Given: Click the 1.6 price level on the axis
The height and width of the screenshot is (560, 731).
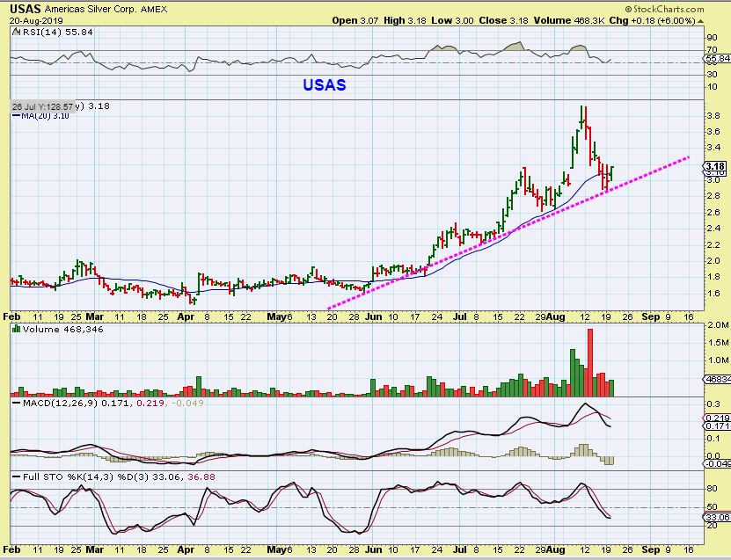Looking at the screenshot, I should click(x=713, y=293).
